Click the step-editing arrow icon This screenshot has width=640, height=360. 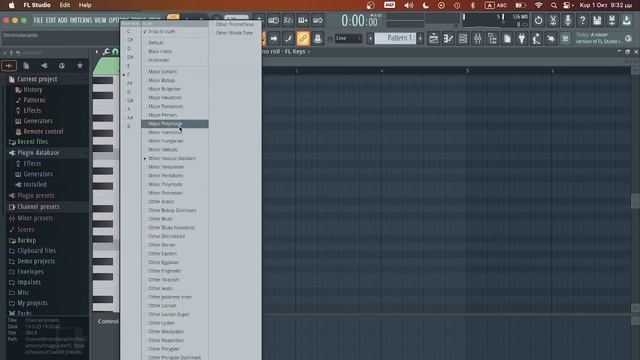(274, 39)
